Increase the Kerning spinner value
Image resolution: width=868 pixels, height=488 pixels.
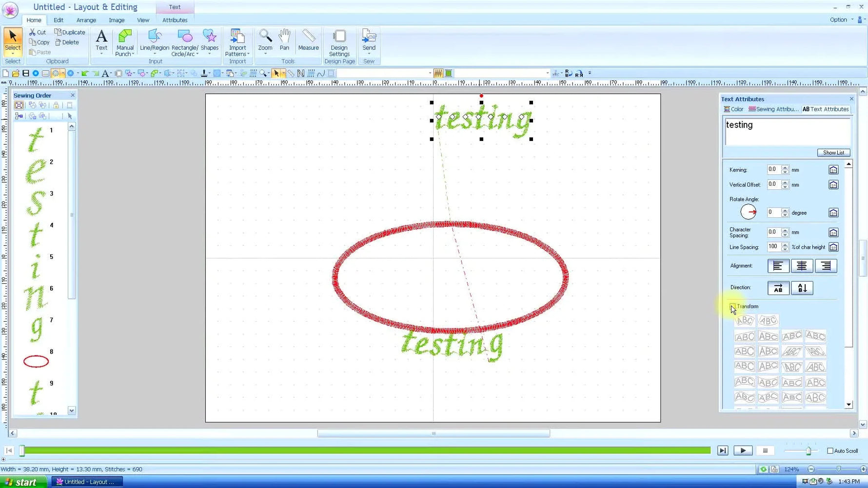point(785,168)
